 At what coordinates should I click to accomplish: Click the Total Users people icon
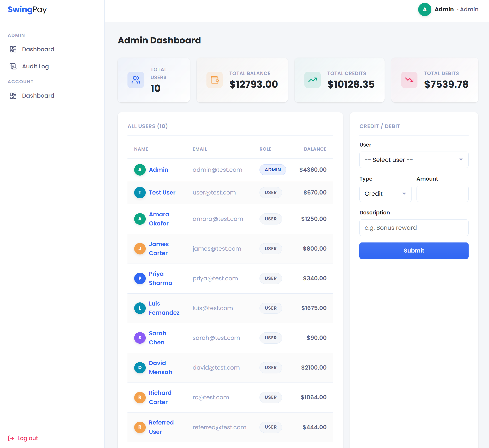click(136, 80)
